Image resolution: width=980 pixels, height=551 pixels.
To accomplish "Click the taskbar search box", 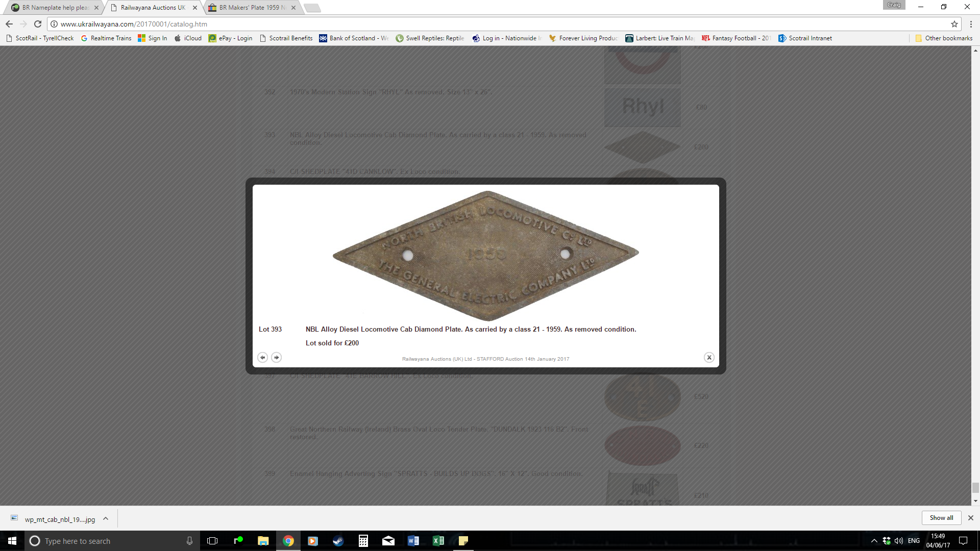I will click(112, 541).
